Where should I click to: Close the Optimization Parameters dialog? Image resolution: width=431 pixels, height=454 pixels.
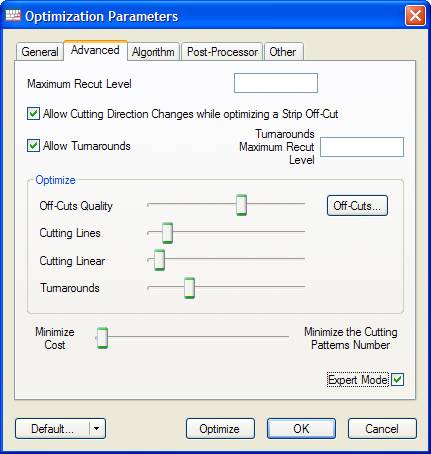click(415, 15)
